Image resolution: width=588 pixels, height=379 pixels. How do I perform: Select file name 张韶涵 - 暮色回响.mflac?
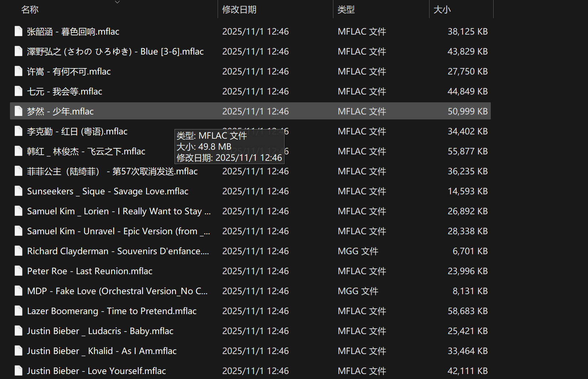coord(73,31)
